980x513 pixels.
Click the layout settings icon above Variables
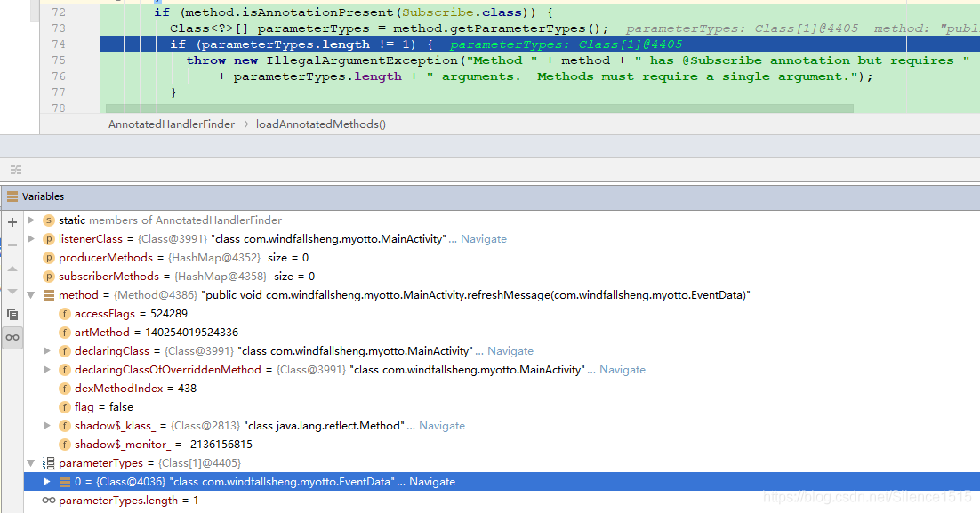pos(16,169)
